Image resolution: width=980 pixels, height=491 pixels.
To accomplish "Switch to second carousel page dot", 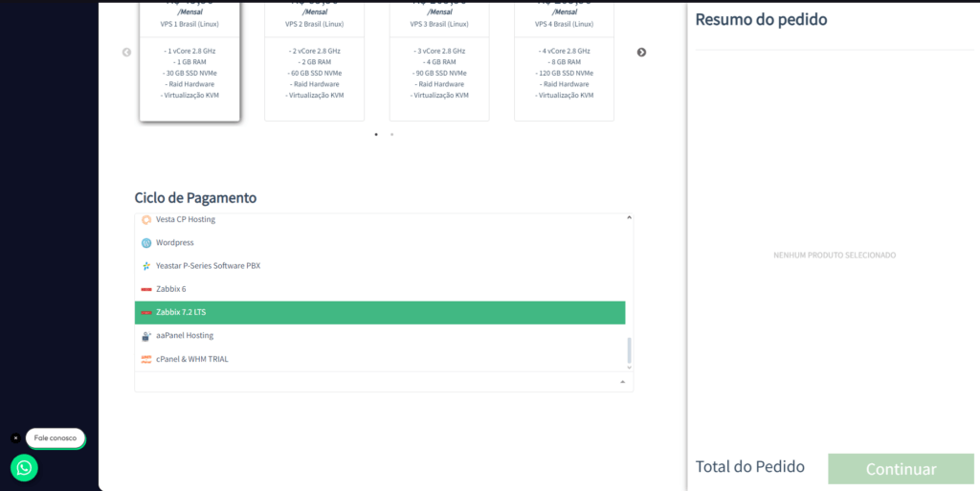I will (391, 134).
